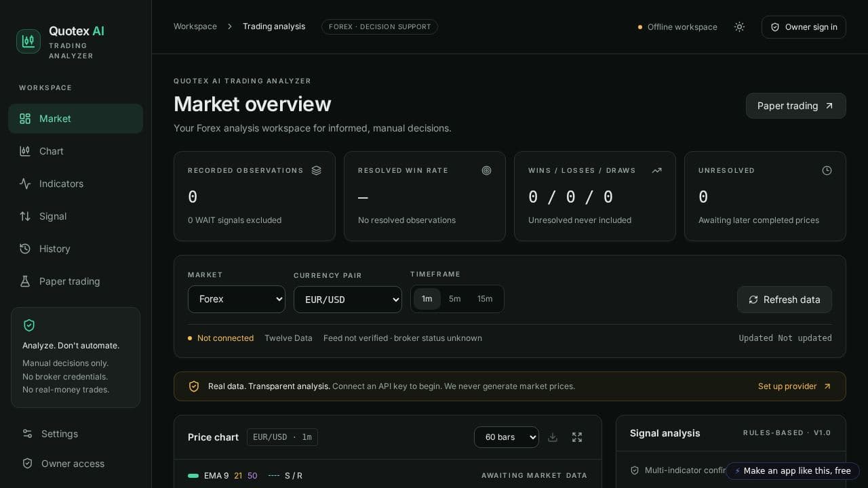Click the Owner sign in button
The width and height of the screenshot is (868, 488).
coord(804,27)
